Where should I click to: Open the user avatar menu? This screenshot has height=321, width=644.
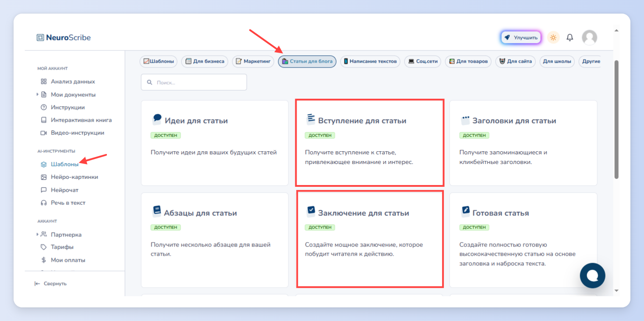589,38
